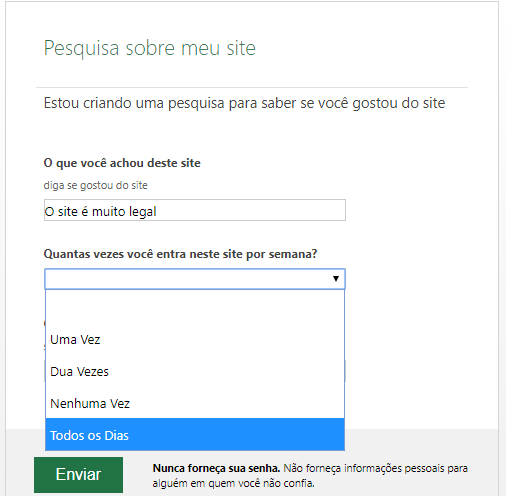Click the "Quantas vezes você entra neste site" question label

(180, 254)
